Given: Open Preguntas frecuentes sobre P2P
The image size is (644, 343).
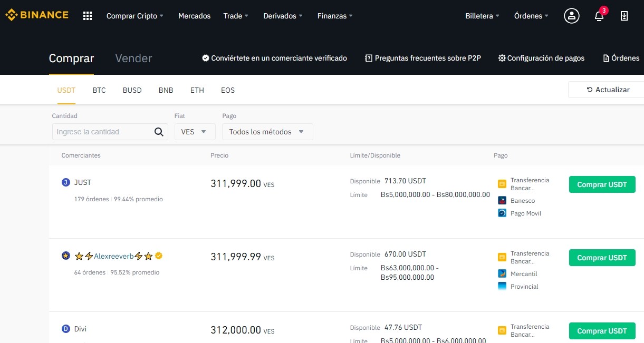Looking at the screenshot, I should pos(423,58).
